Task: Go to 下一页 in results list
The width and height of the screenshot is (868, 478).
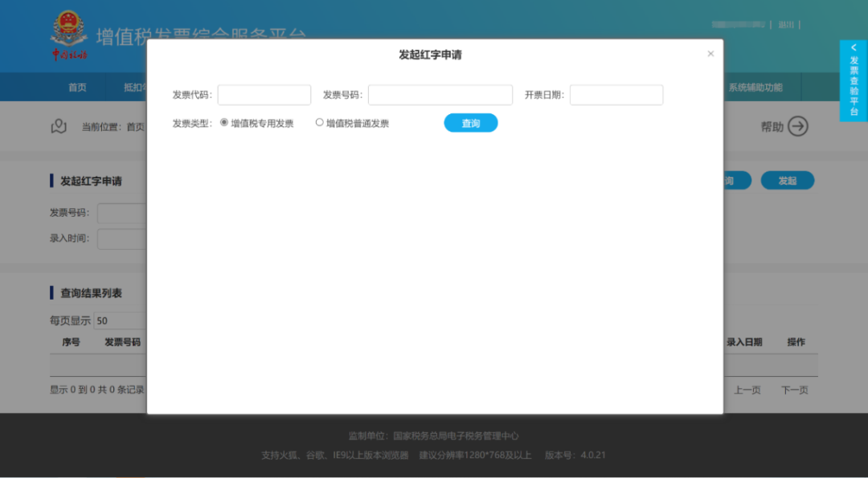Action: 794,390
